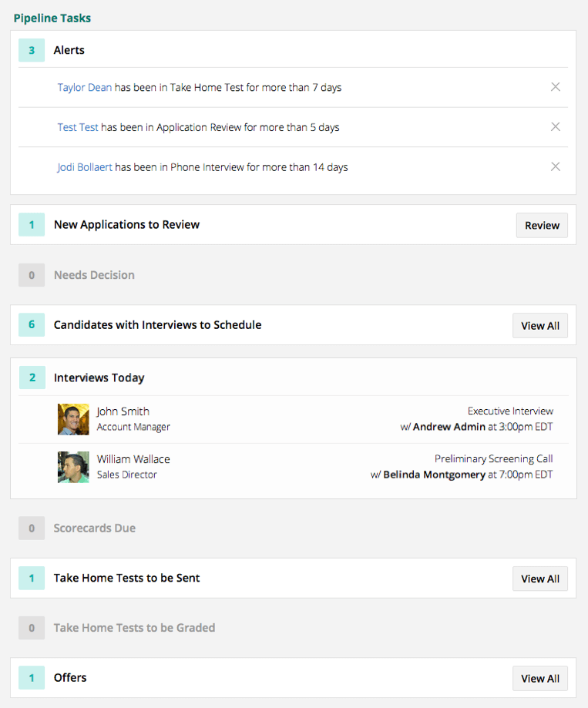The height and width of the screenshot is (708, 588).
Task: View all take home tests to be sent
Action: coord(540,579)
